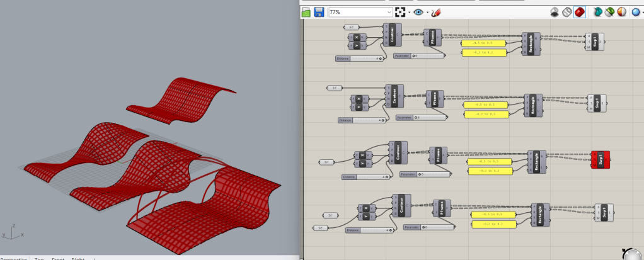The width and height of the screenshot is (644, 260).
Task: Expand the named views eye dropdown arrow
Action: pos(427,12)
